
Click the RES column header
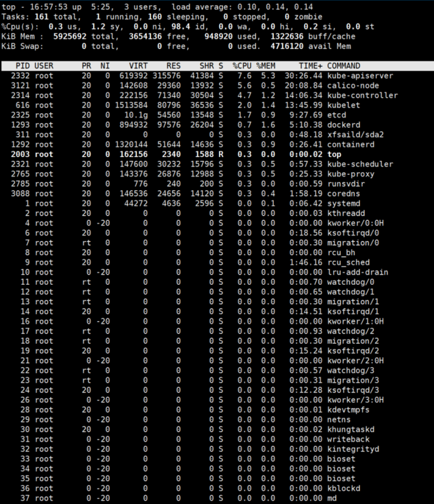pos(173,66)
